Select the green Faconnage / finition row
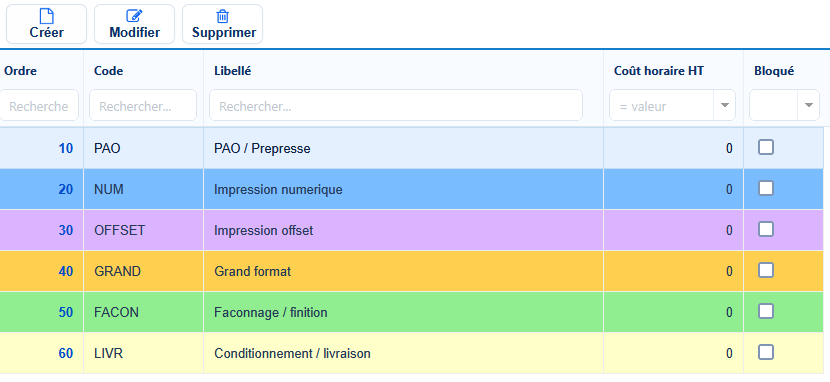The height and width of the screenshot is (382, 830). 411,312
